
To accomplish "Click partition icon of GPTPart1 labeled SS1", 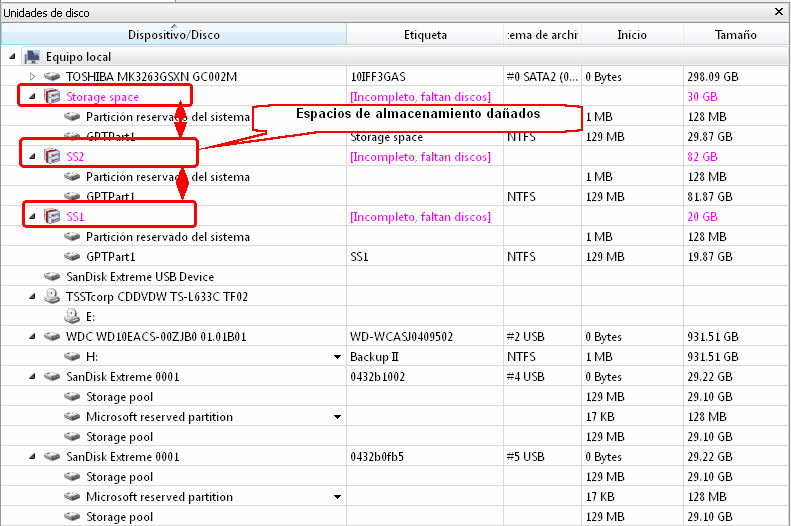I will (72, 256).
